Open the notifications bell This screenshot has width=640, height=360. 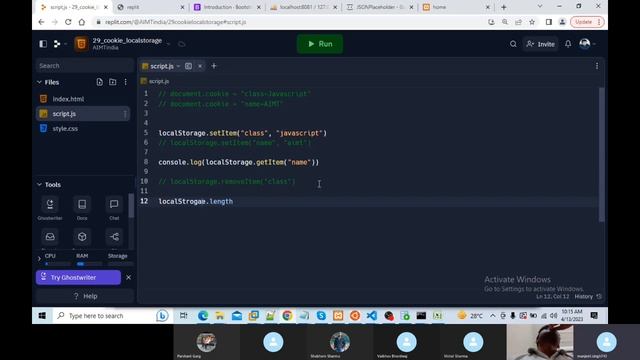[x=568, y=44]
